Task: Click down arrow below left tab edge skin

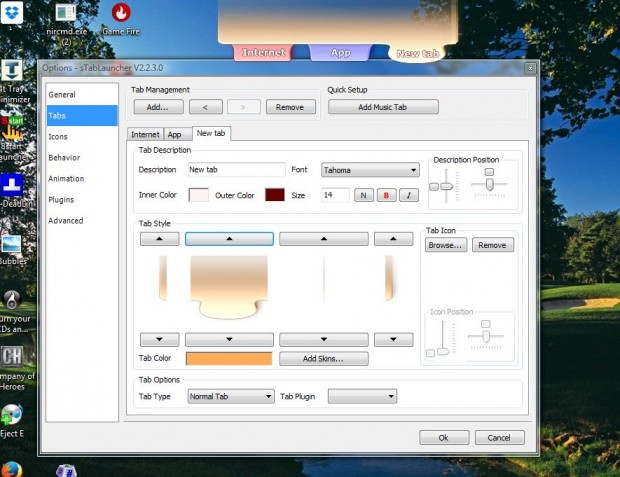Action: [160, 339]
